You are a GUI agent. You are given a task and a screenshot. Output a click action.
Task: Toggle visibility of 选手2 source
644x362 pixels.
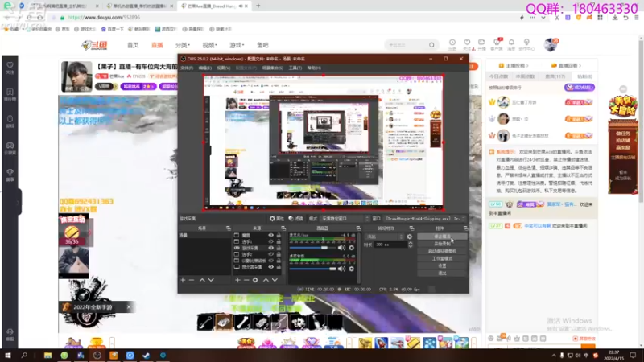click(x=270, y=254)
